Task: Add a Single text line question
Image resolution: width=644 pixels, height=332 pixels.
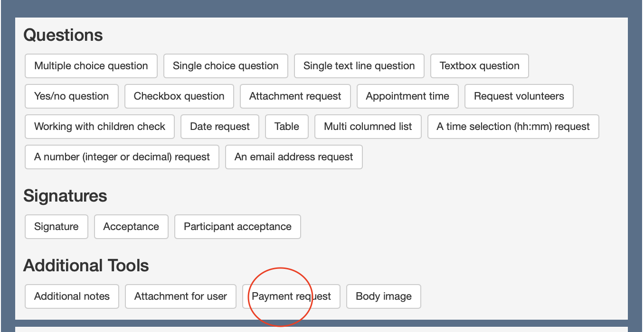Action: point(359,66)
